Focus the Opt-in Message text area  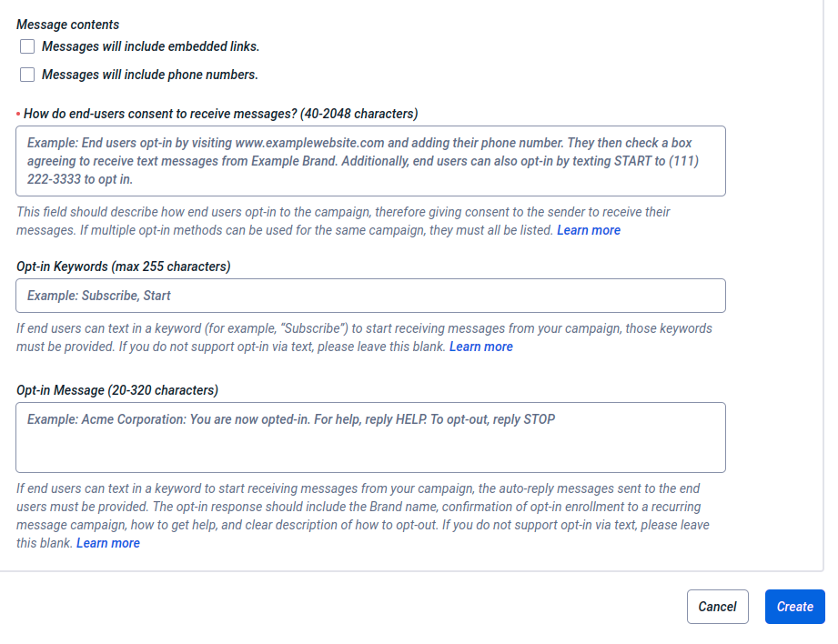[370, 437]
